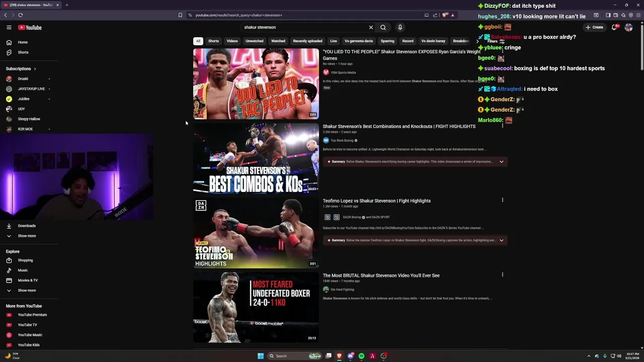Select the Record filter chip

pyautogui.click(x=408, y=41)
